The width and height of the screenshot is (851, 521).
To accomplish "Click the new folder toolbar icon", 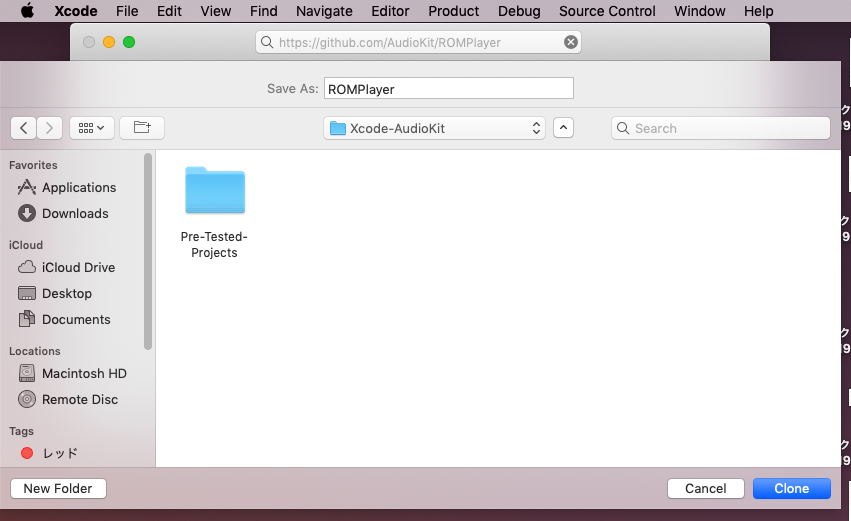I will (142, 128).
